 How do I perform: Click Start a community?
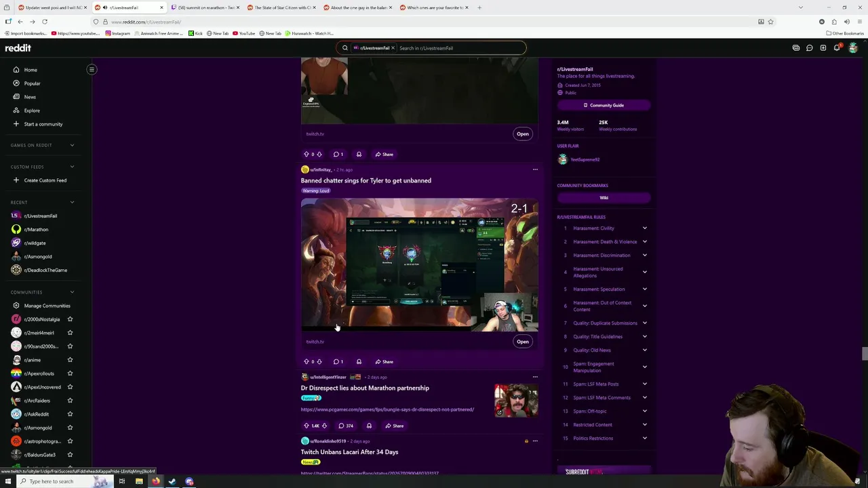pyautogui.click(x=43, y=124)
